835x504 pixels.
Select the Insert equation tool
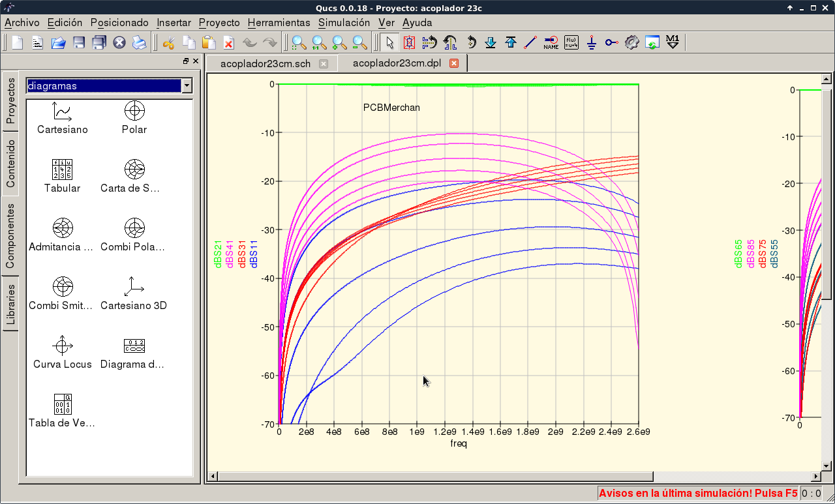pyautogui.click(x=571, y=43)
